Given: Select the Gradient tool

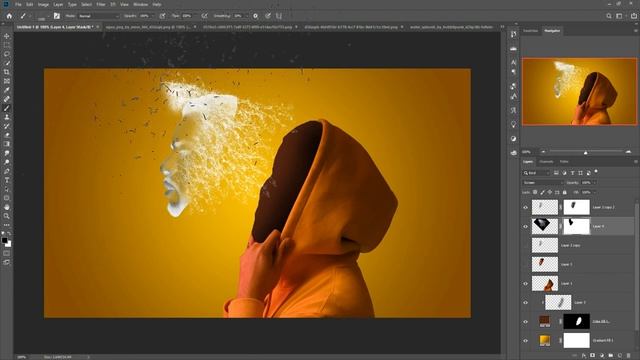Looking at the screenshot, I should click(7, 144).
